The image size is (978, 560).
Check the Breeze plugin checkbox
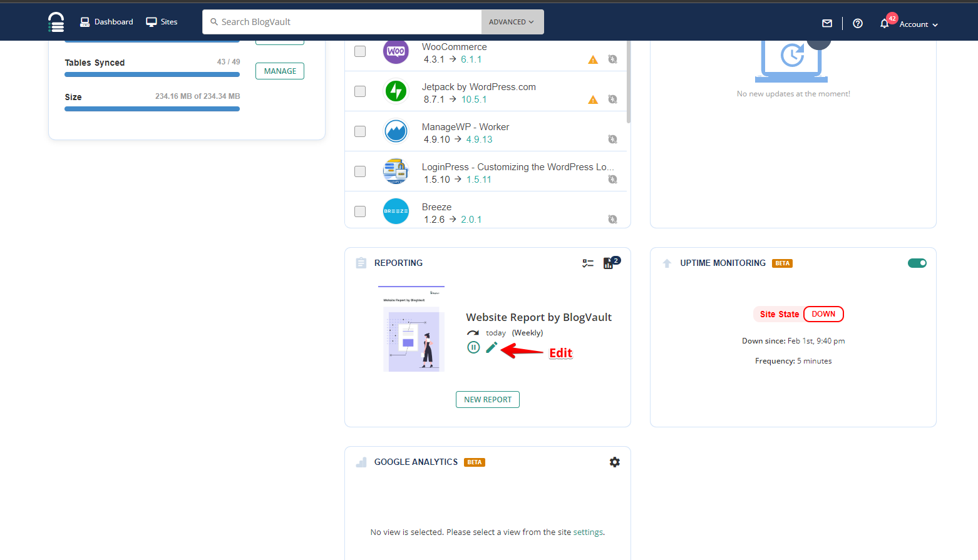tap(360, 211)
